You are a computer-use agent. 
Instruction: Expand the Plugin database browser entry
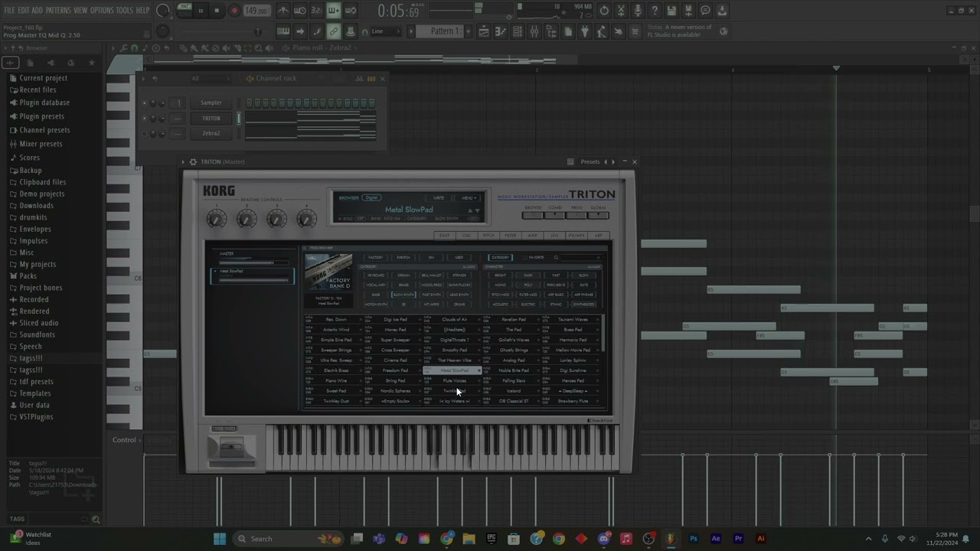[44, 103]
